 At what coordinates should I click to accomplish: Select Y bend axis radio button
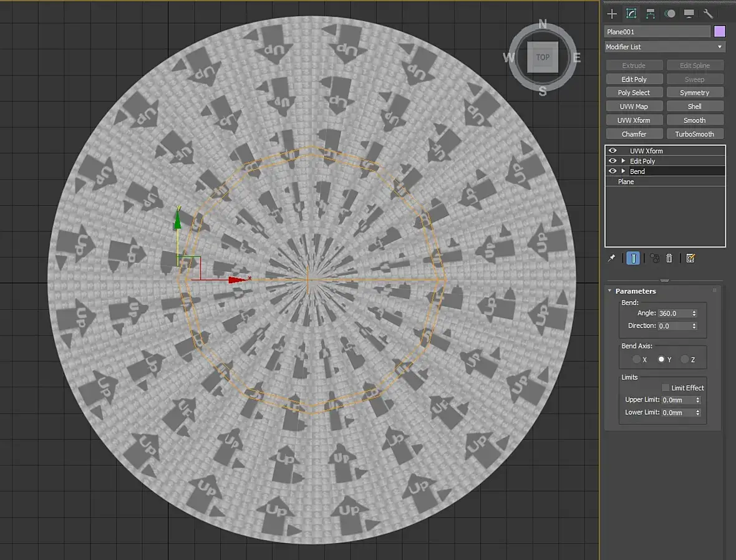pos(661,359)
